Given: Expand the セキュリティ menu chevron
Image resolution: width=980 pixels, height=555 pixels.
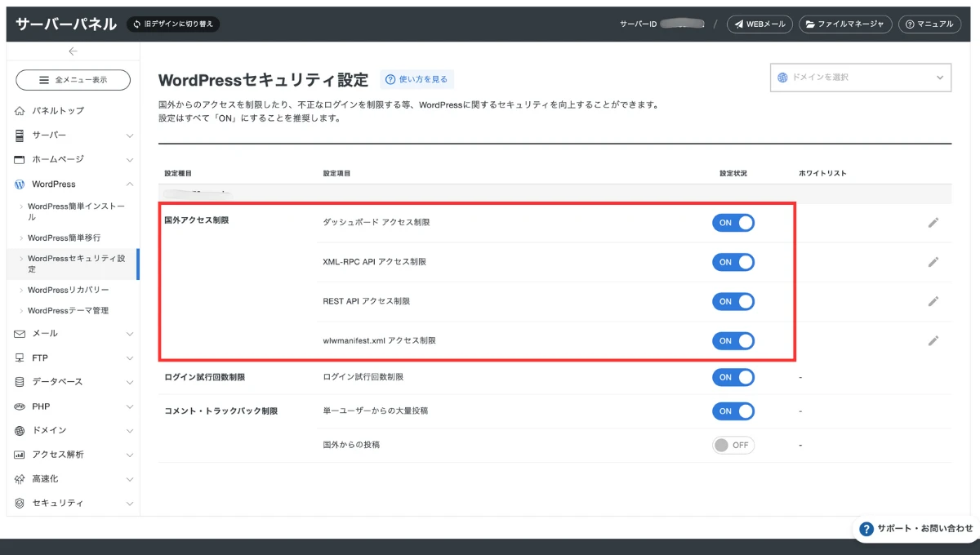Looking at the screenshot, I should [x=129, y=504].
